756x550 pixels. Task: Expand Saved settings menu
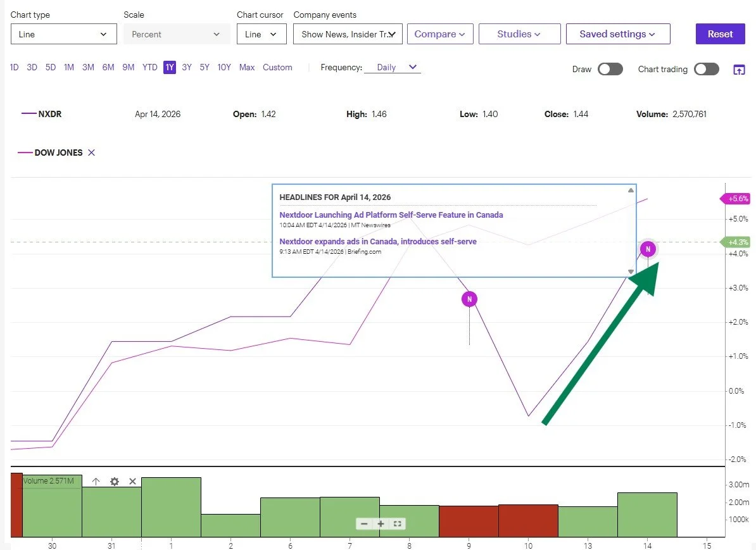tap(617, 34)
